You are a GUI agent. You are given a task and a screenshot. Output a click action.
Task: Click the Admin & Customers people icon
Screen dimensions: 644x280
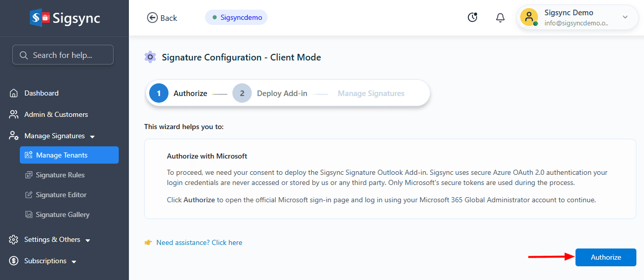pos(14,115)
